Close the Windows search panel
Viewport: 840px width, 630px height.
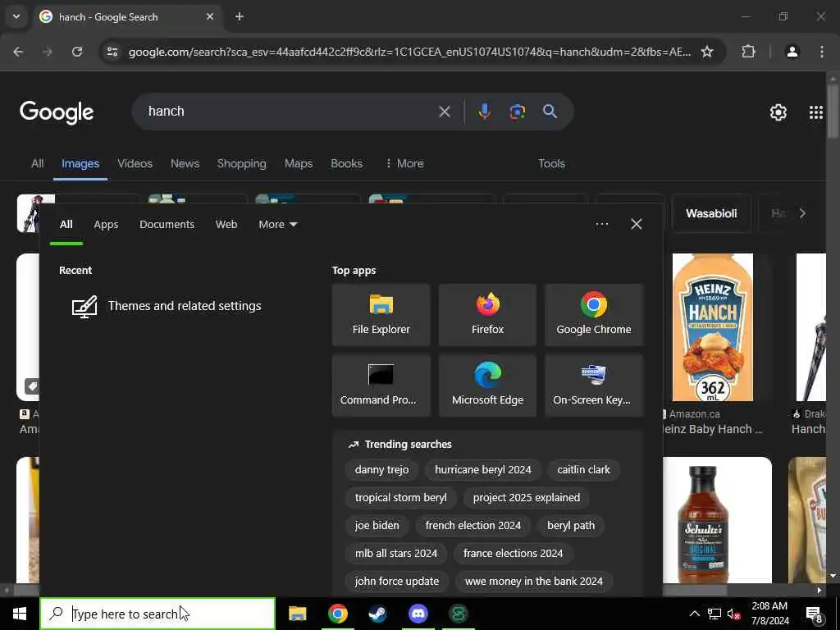click(x=636, y=224)
